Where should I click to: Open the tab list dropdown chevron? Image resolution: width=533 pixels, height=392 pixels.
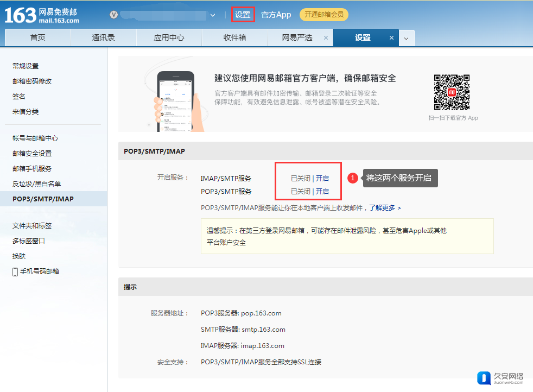point(407,39)
